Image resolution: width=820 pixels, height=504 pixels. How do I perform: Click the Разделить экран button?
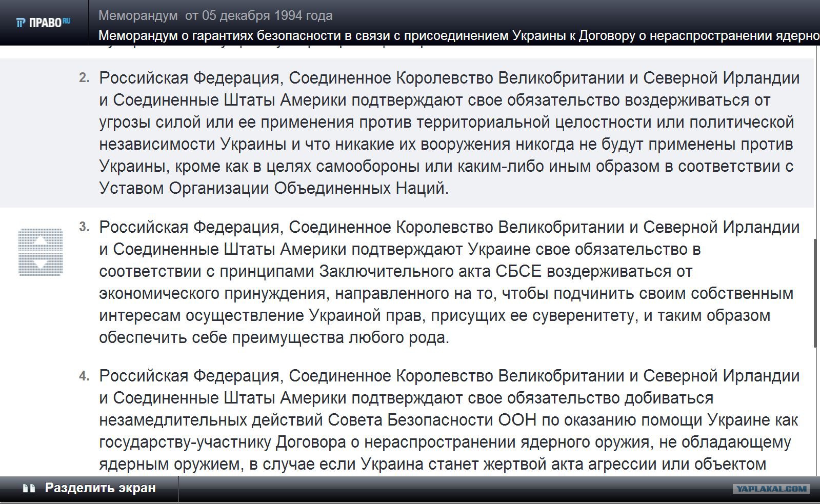click(89, 488)
